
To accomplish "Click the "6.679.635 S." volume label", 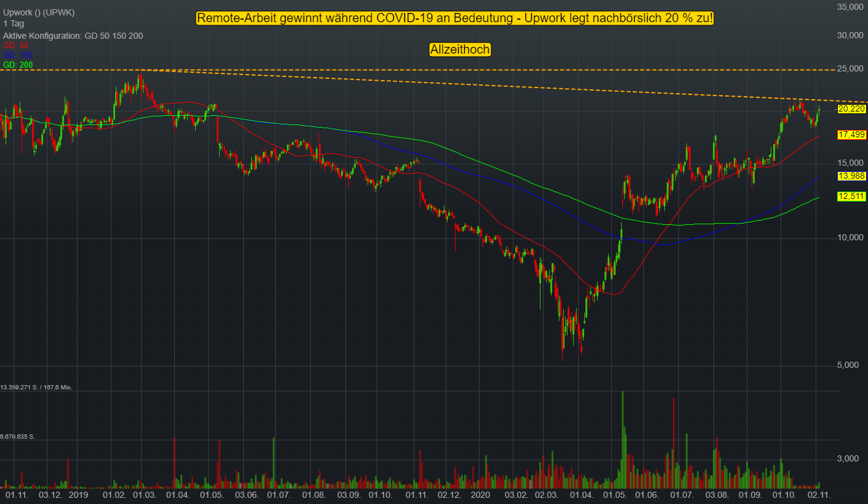I will [x=18, y=437].
